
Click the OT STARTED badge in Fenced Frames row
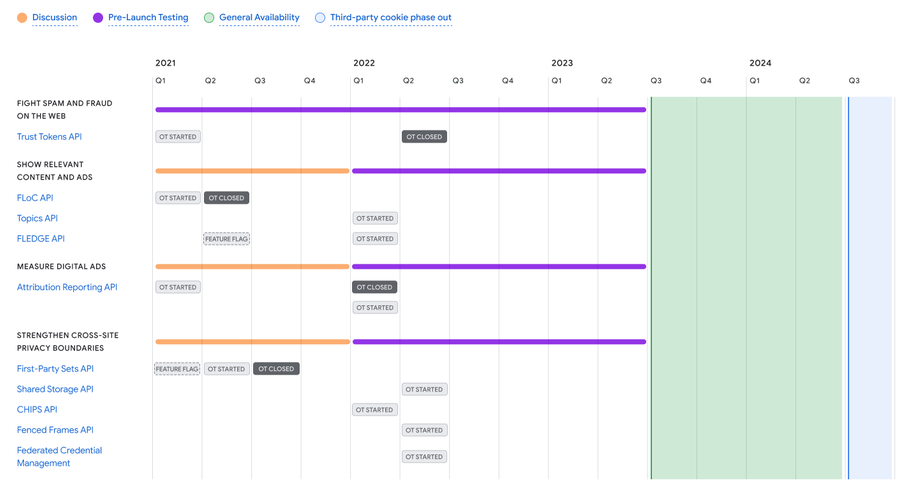(x=424, y=430)
